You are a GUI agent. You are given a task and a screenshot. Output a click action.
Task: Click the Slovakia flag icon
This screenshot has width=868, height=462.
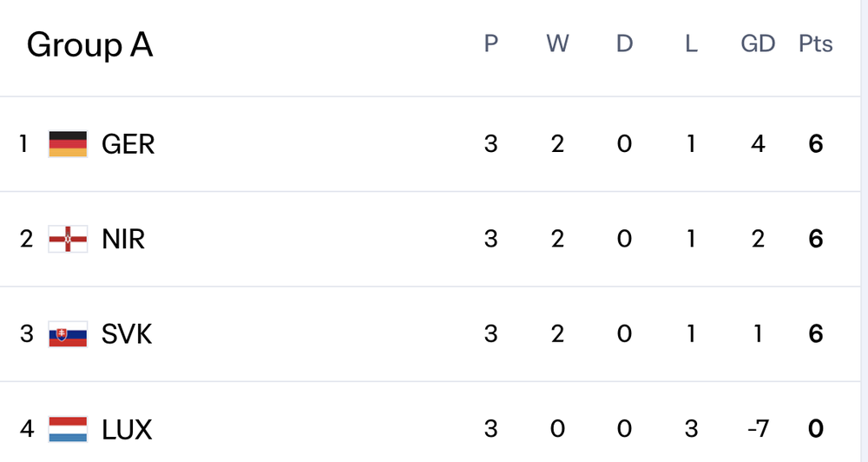pos(68,334)
